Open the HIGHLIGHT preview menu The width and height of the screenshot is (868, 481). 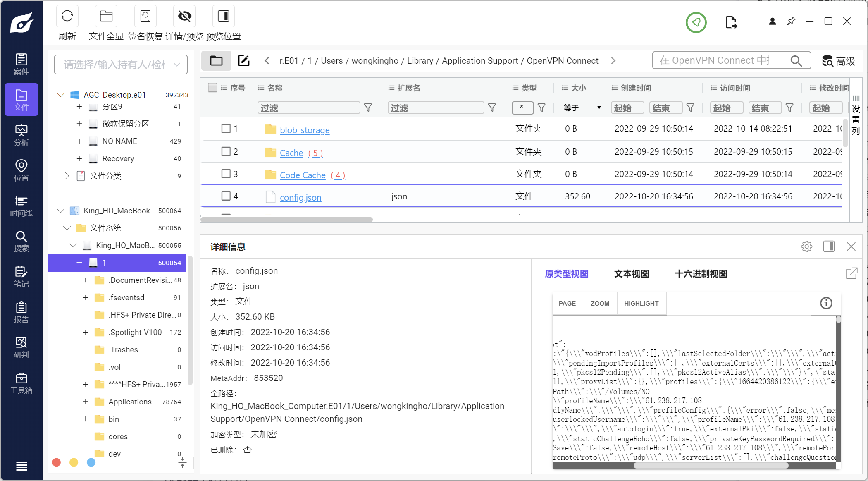(x=641, y=303)
